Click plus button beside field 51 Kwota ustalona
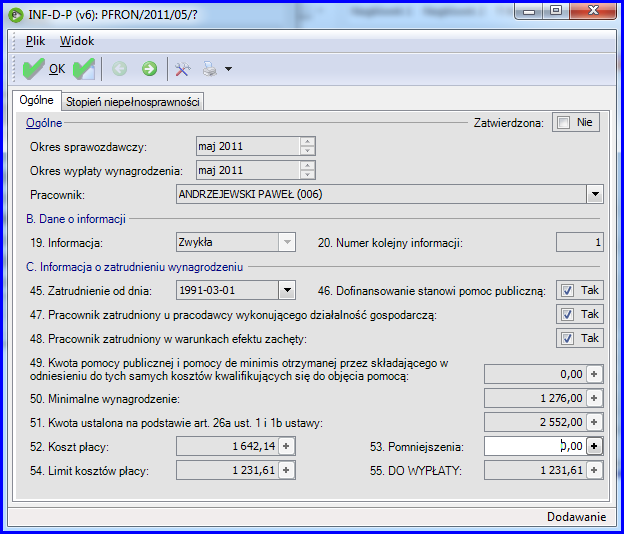Image resolution: width=624 pixels, height=534 pixels. click(594, 422)
